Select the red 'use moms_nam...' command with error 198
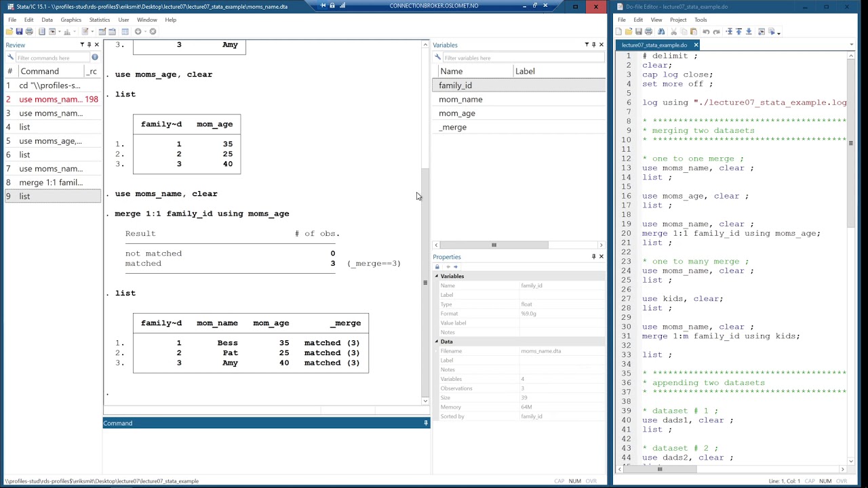The height and width of the screenshot is (488, 868). tap(52, 99)
